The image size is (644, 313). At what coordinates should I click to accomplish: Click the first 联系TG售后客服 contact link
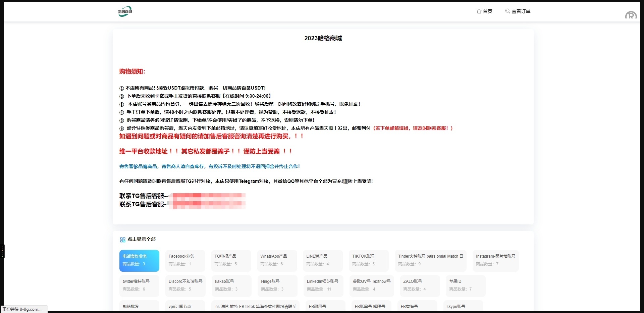click(207, 196)
